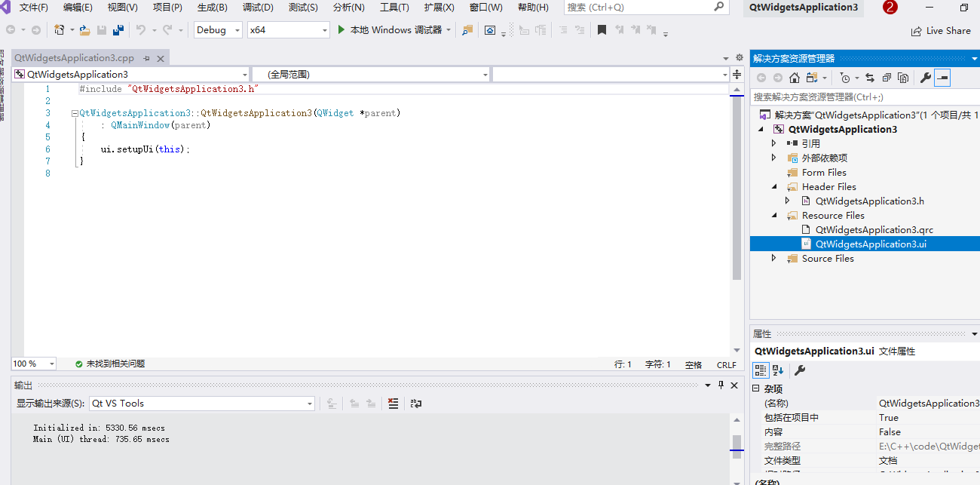Click the property pages wrench icon
The height and width of the screenshot is (485, 980).
800,370
